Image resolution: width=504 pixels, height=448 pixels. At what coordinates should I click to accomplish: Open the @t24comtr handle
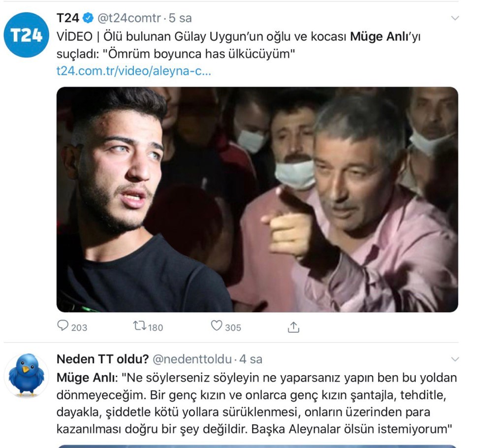point(129,18)
